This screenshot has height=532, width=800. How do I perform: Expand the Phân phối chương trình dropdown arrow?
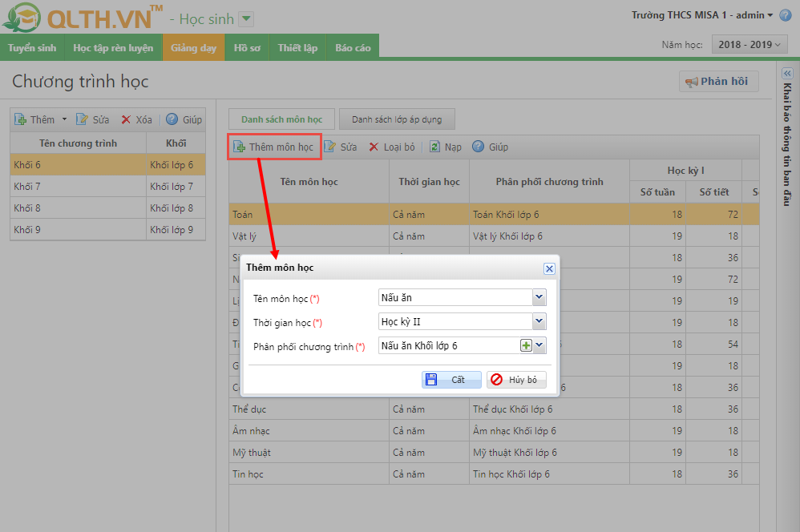pyautogui.click(x=539, y=345)
